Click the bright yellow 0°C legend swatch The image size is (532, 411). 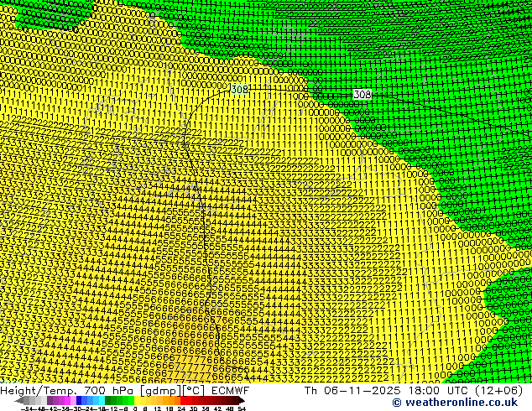(137, 401)
